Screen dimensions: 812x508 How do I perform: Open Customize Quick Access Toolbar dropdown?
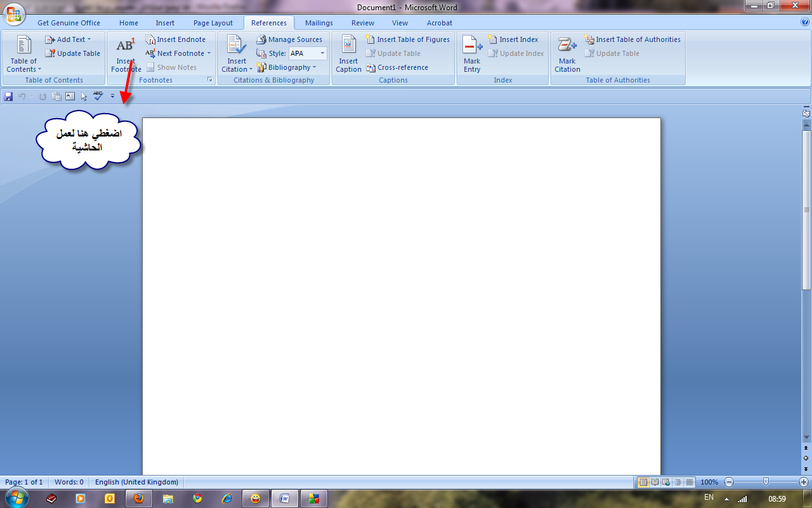coord(112,97)
